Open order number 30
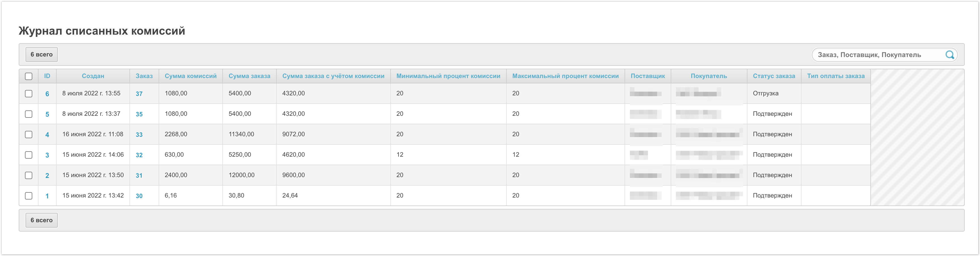980x256 pixels. click(139, 196)
